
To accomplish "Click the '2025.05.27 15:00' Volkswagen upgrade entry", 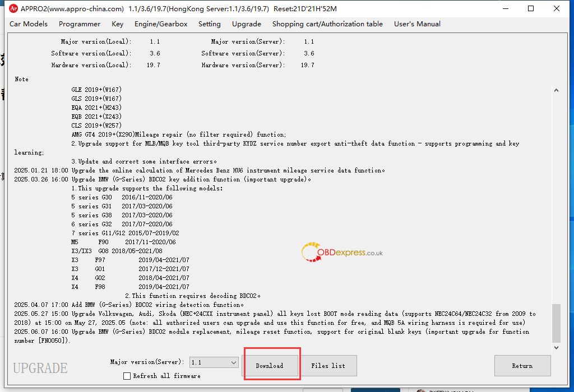I will pyautogui.click(x=275, y=319).
